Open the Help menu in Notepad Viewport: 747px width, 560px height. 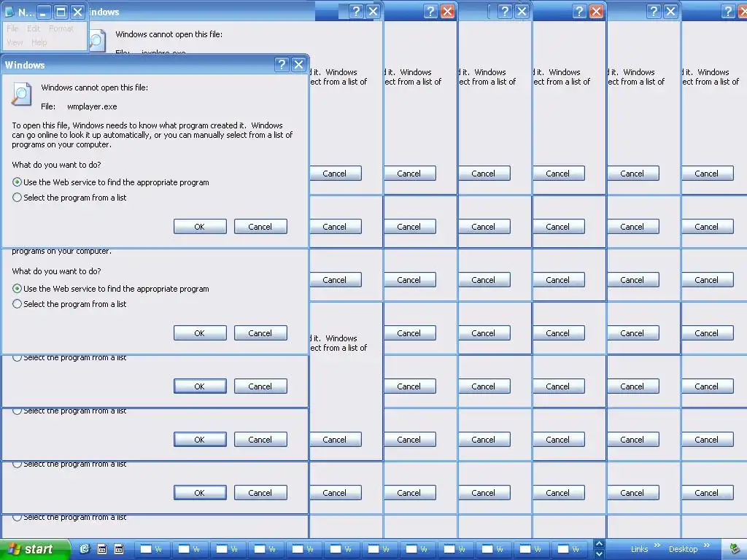(39, 42)
